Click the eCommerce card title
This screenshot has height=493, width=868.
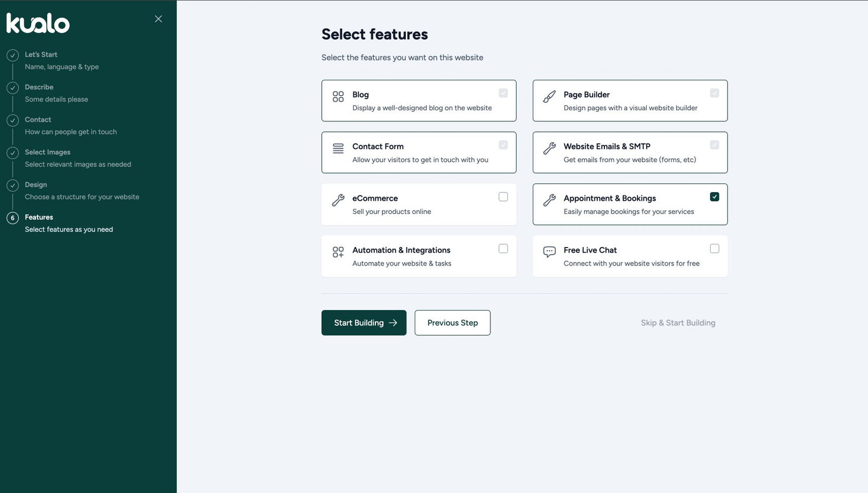coord(375,198)
